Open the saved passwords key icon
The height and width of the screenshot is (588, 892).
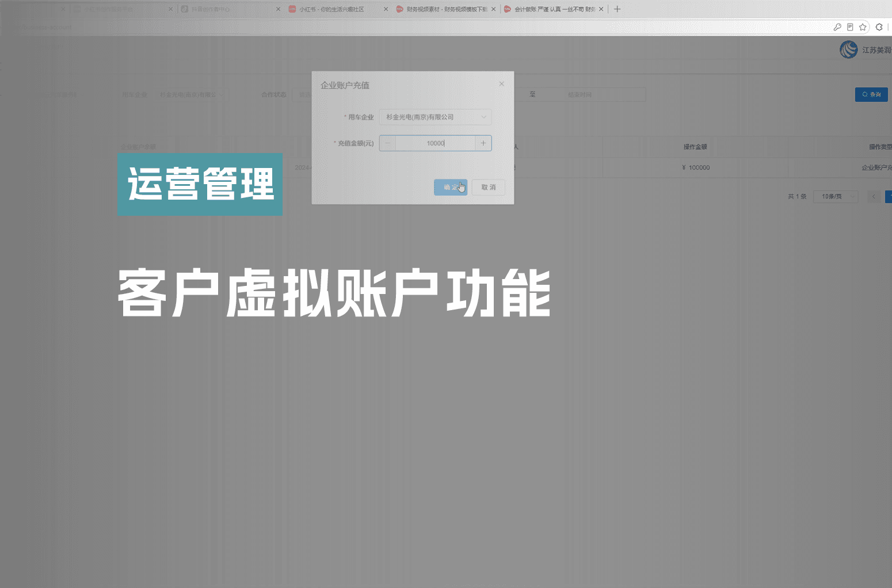coord(837,27)
